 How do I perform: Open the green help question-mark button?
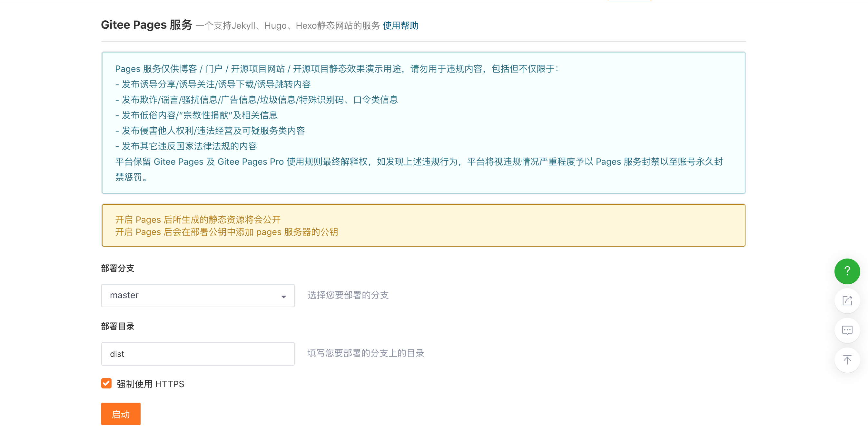847,271
